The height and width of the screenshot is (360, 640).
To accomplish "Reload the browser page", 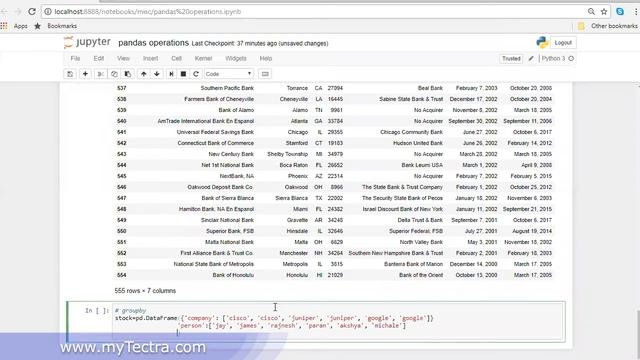I will click(32, 11).
